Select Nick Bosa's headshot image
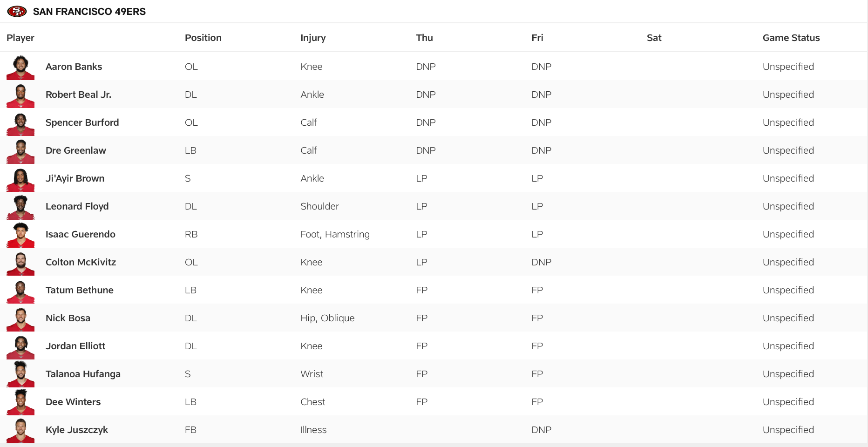The image size is (868, 447). pos(20,318)
